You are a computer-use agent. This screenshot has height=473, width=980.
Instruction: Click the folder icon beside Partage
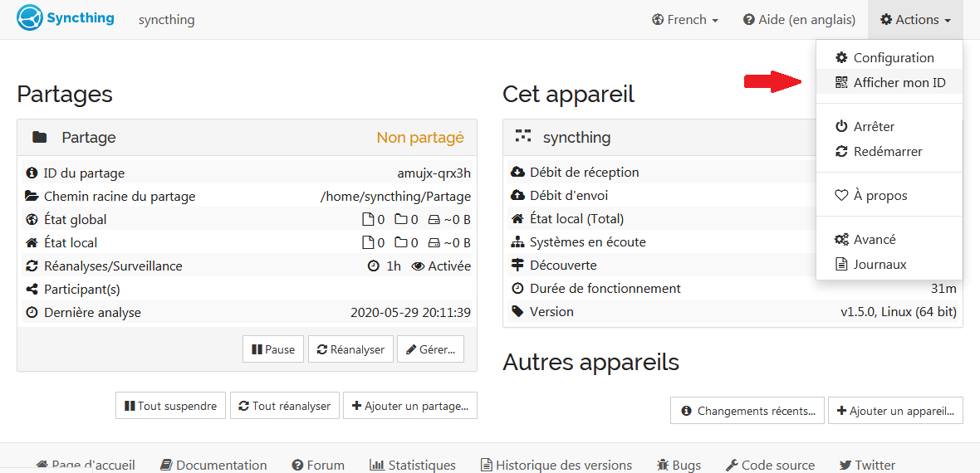tap(39, 137)
